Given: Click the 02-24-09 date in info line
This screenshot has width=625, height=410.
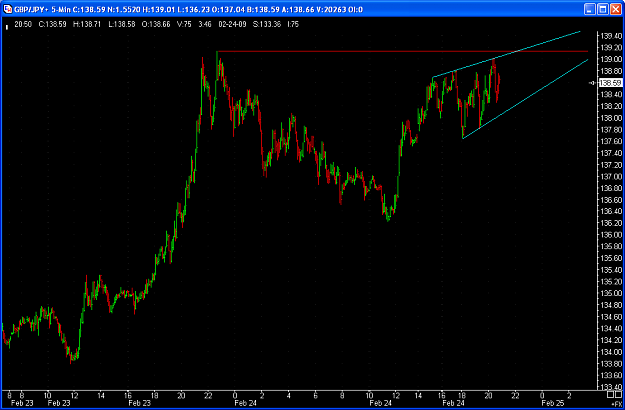Looking at the screenshot, I should point(233,24).
